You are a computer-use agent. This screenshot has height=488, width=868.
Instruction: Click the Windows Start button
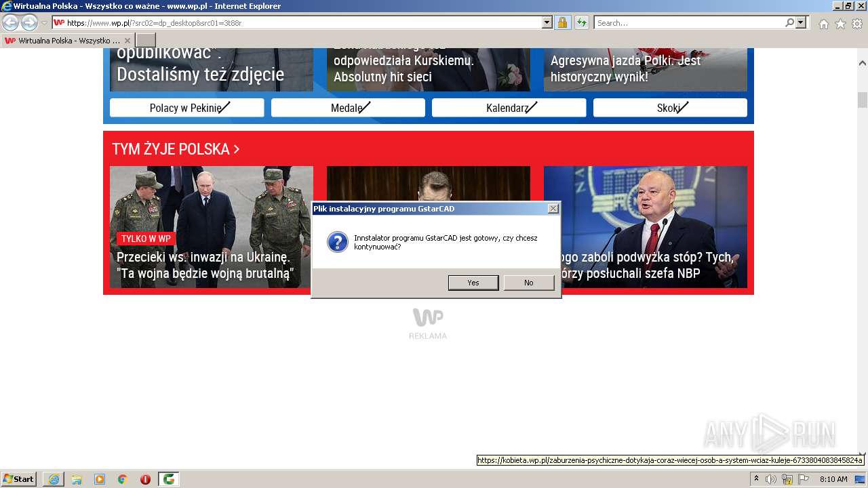19,479
